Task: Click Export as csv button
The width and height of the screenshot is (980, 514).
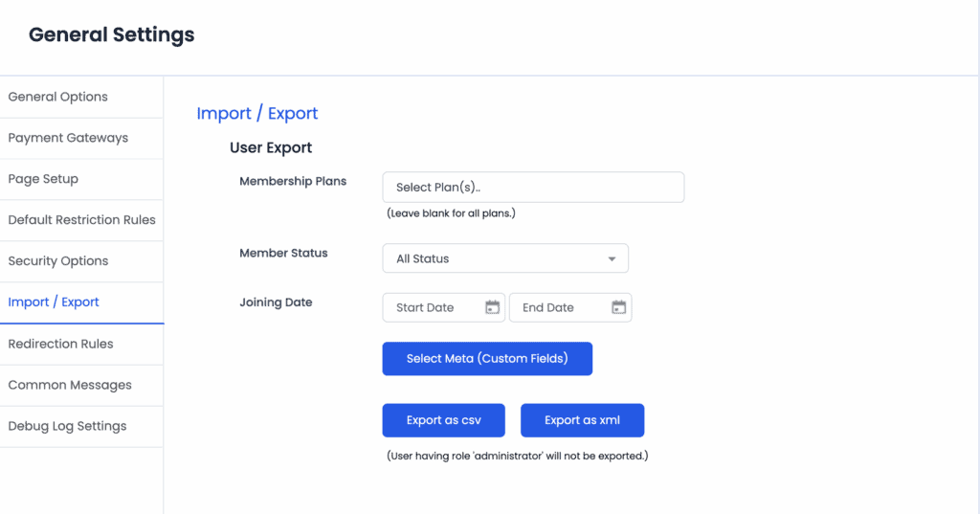Action: [x=444, y=420]
